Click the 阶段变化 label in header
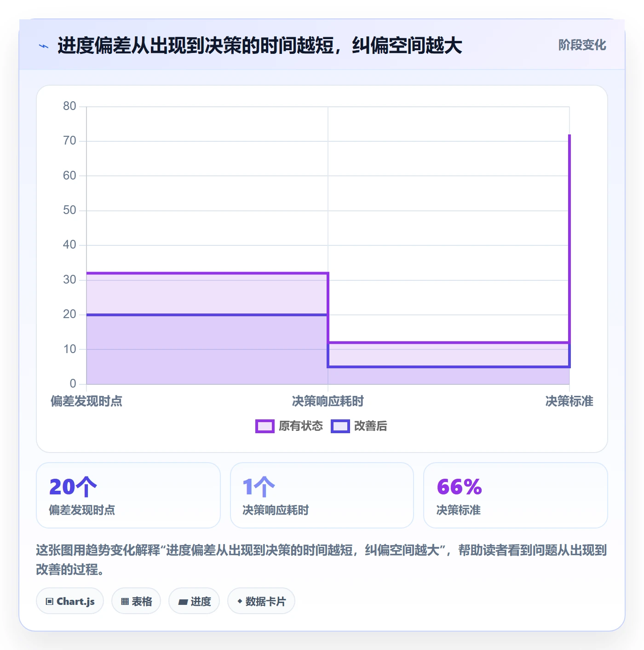 coord(582,45)
